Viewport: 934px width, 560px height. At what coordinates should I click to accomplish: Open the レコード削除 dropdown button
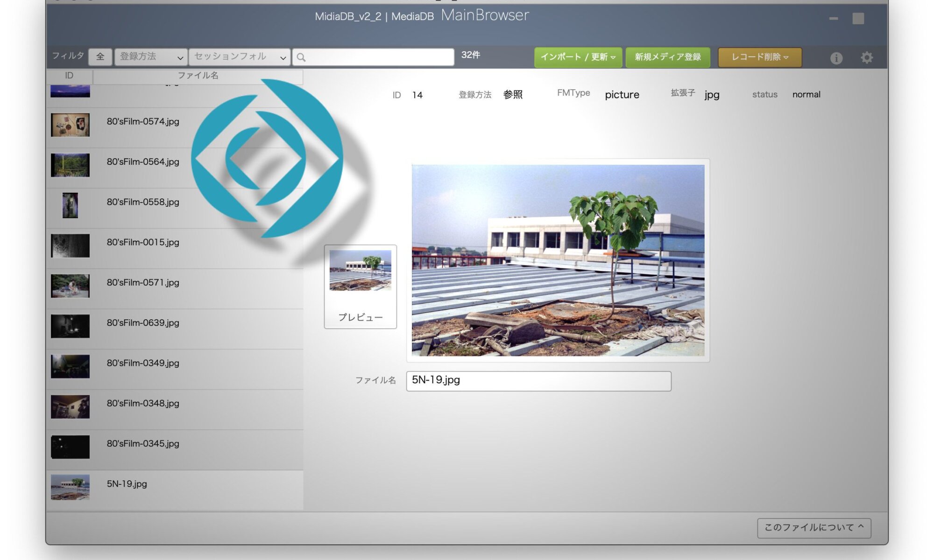click(760, 57)
